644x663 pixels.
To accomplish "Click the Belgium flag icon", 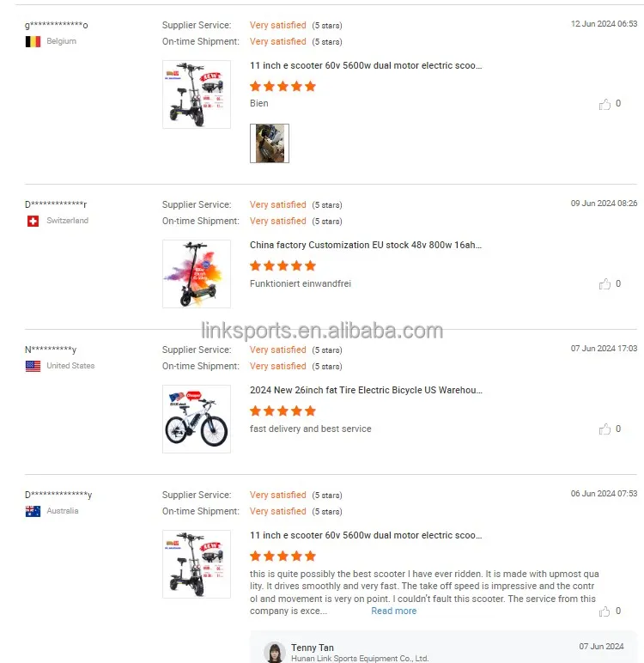I will pyautogui.click(x=33, y=41).
